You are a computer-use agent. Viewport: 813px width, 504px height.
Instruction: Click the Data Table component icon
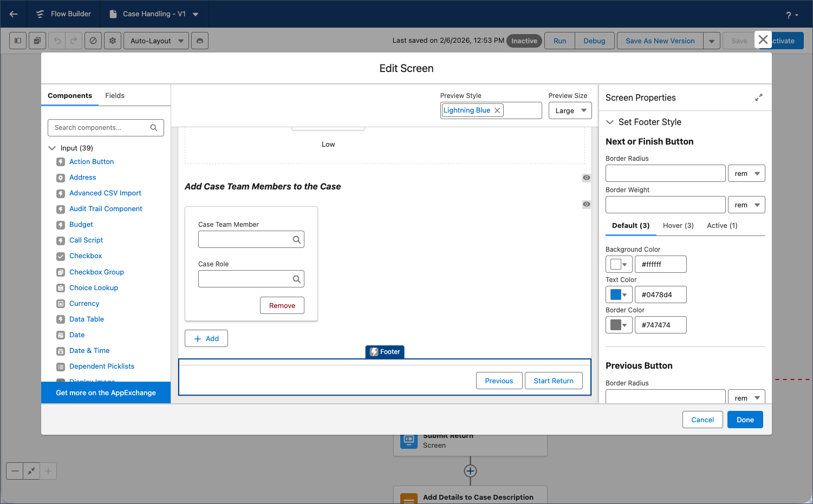point(61,319)
